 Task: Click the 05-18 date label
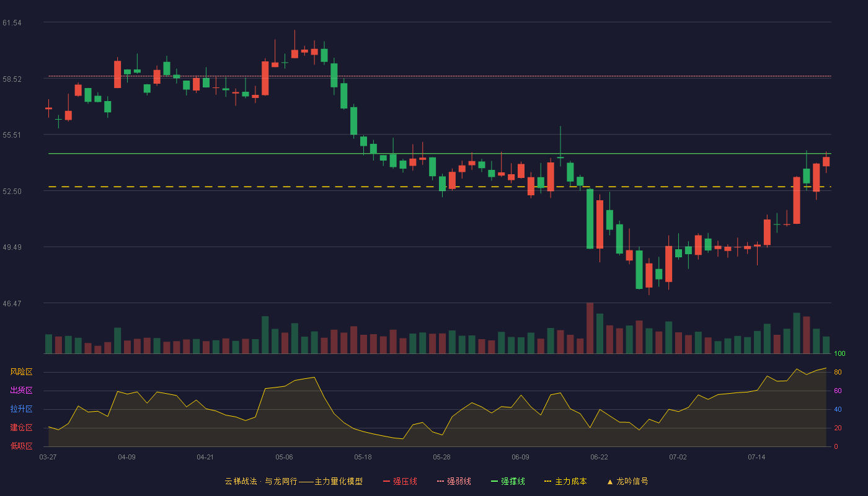pyautogui.click(x=363, y=457)
